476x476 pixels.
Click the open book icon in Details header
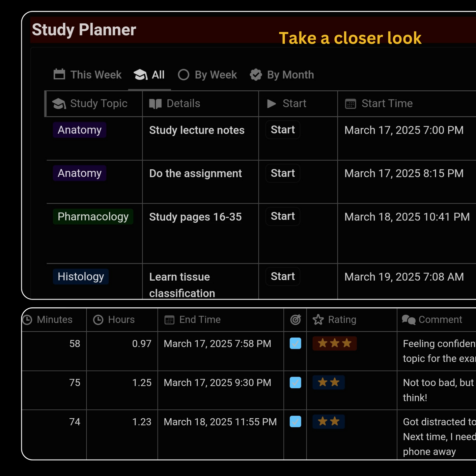[x=155, y=104]
